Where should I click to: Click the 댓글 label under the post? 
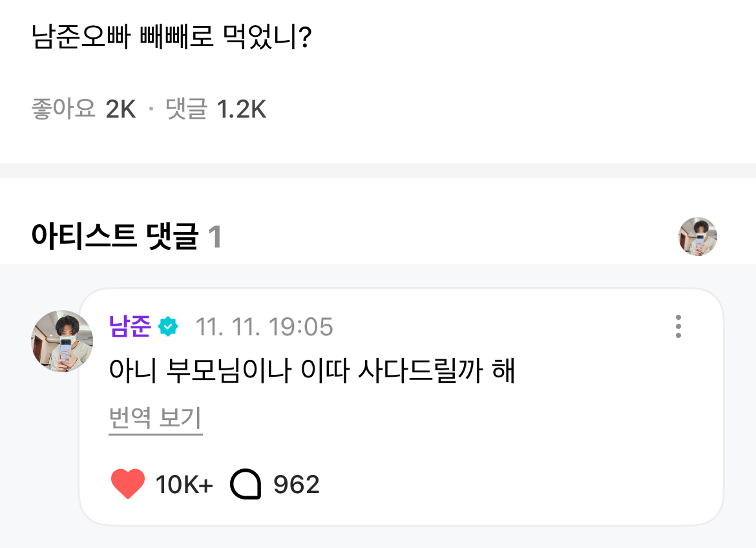(x=186, y=110)
